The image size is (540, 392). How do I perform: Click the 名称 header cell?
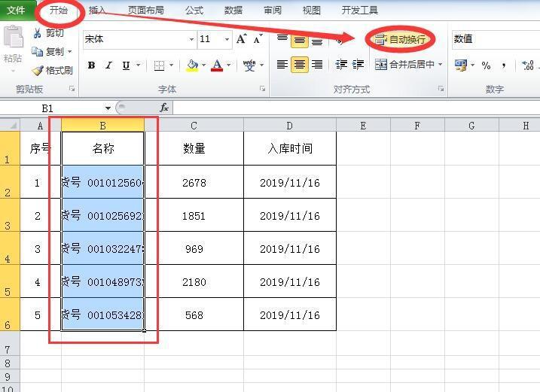tap(102, 149)
